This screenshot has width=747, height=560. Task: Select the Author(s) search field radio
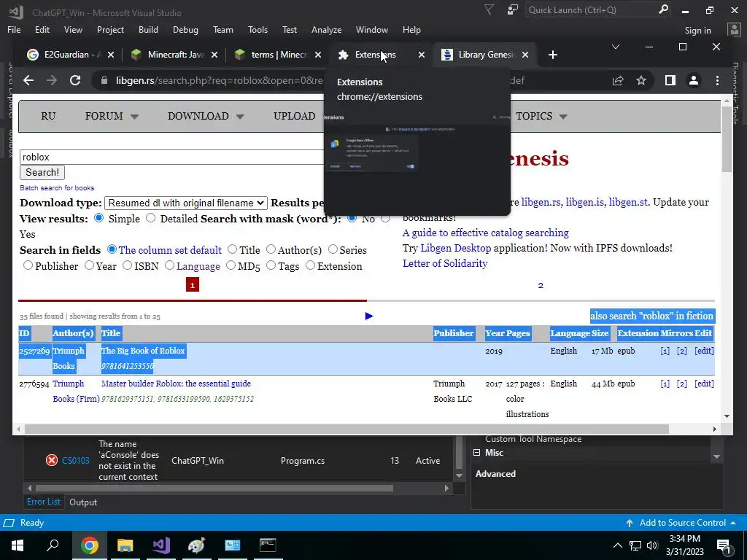[x=271, y=249]
